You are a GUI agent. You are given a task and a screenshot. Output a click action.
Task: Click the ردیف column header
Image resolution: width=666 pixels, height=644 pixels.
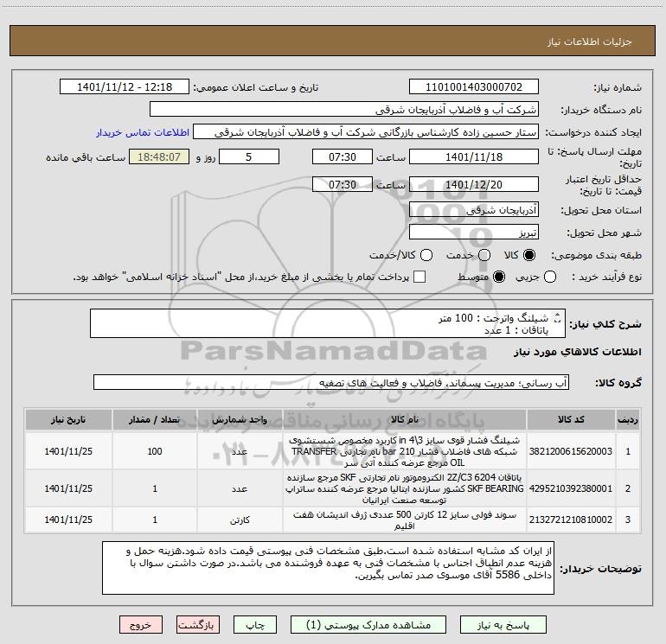pos(628,420)
